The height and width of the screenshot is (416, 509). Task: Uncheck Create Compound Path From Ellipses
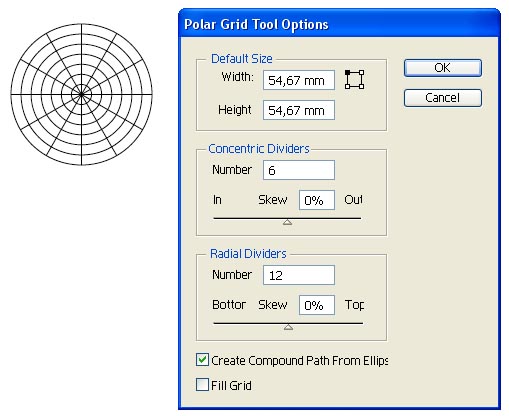coord(202,360)
